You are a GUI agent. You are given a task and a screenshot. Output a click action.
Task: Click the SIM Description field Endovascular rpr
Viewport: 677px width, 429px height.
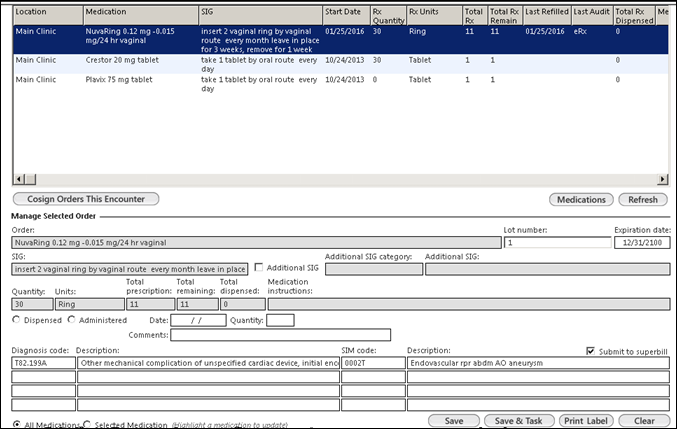tap(538, 363)
